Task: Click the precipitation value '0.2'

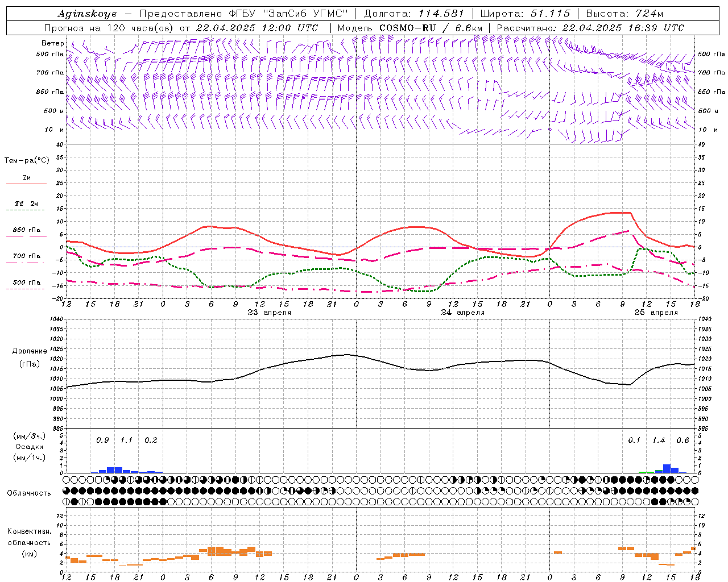Action: point(151,440)
